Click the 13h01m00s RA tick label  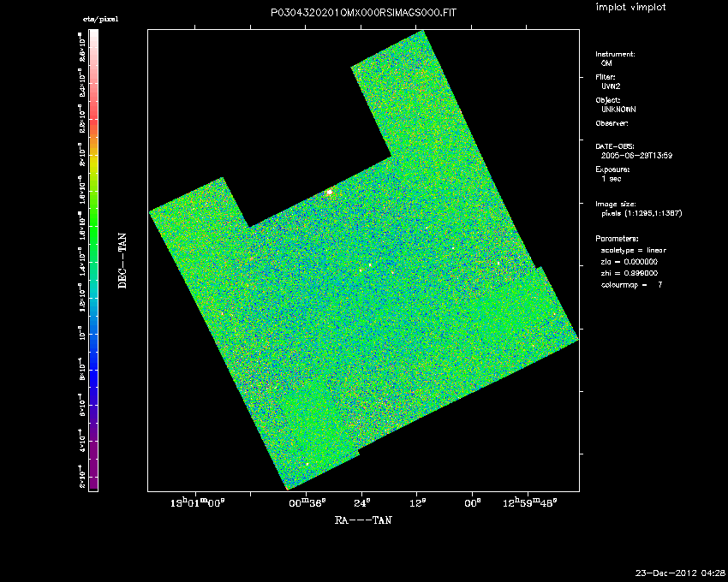point(195,503)
